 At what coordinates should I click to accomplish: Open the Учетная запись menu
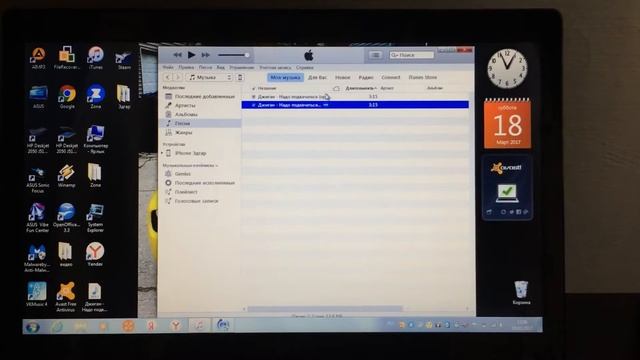coord(276,67)
